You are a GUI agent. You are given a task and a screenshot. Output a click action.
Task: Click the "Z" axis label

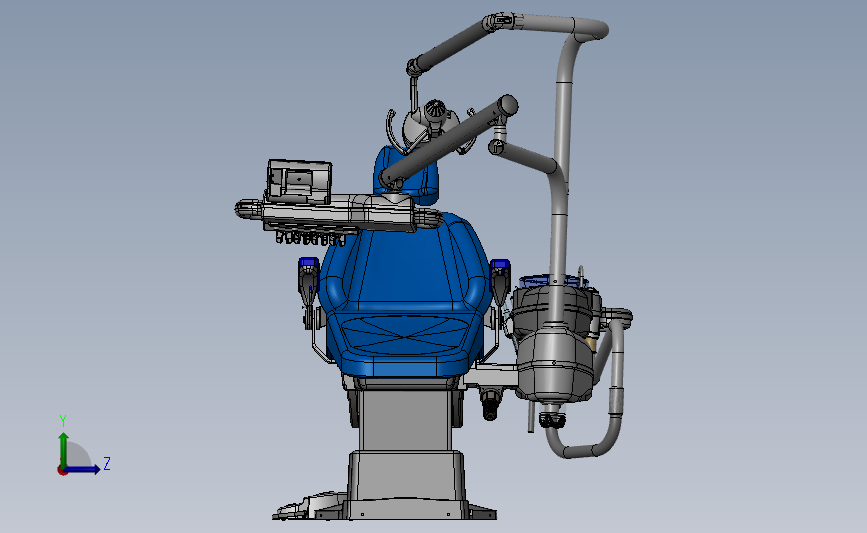click(x=107, y=463)
